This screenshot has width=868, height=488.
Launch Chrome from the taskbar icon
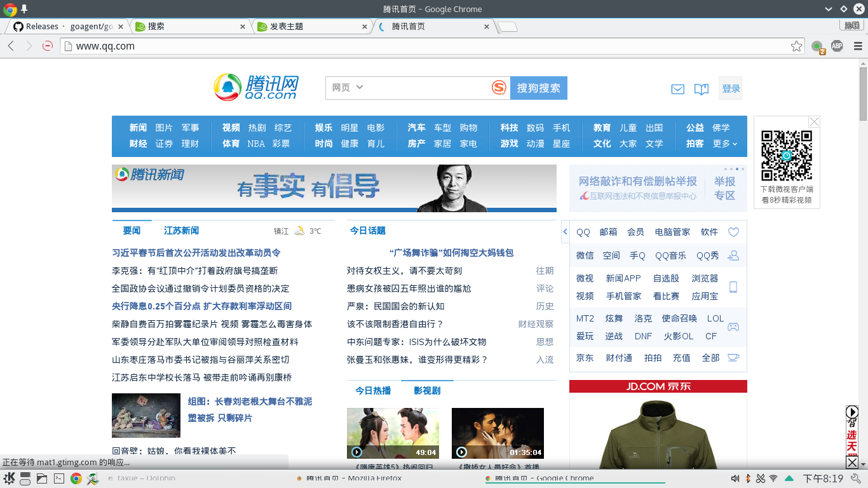(x=76, y=478)
